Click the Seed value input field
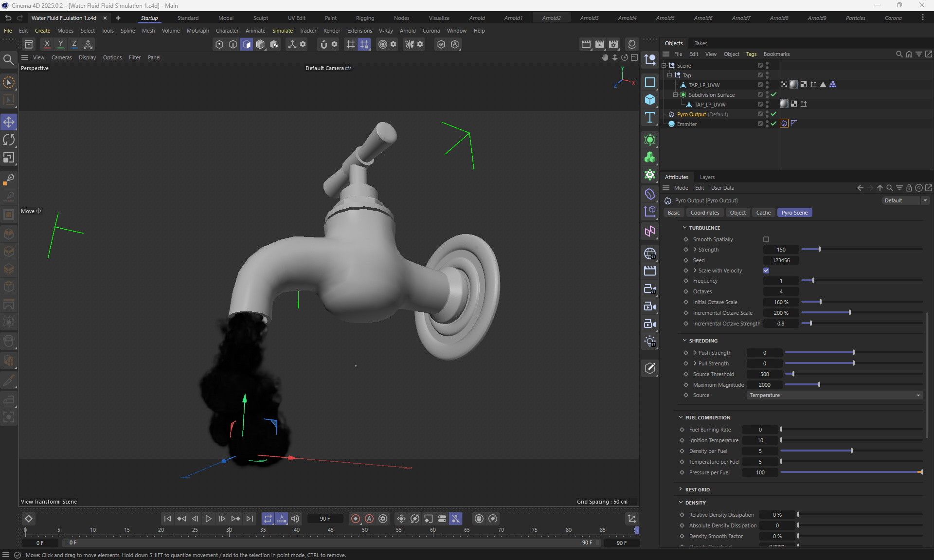 781,260
